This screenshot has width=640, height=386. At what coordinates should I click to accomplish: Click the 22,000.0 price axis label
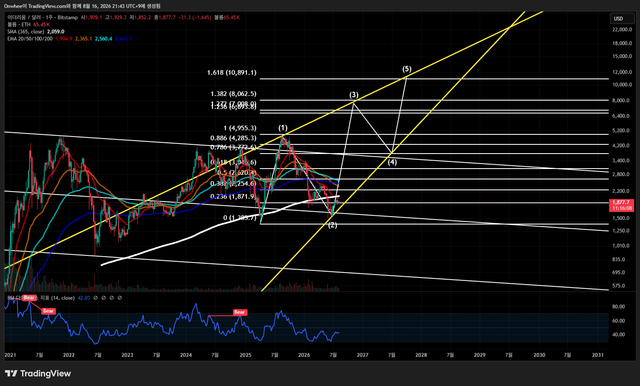click(x=622, y=29)
